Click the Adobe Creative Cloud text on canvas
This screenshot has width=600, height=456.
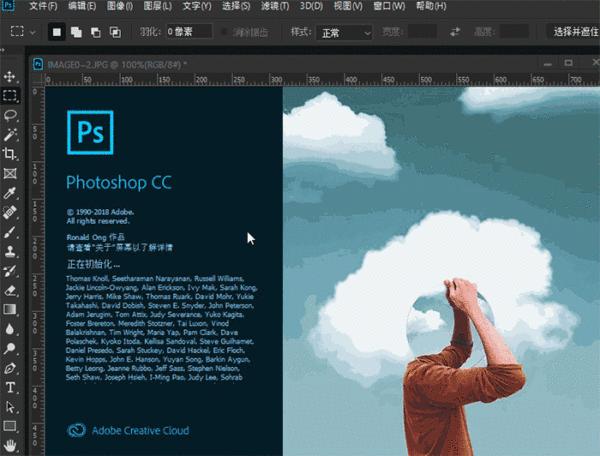pos(140,431)
